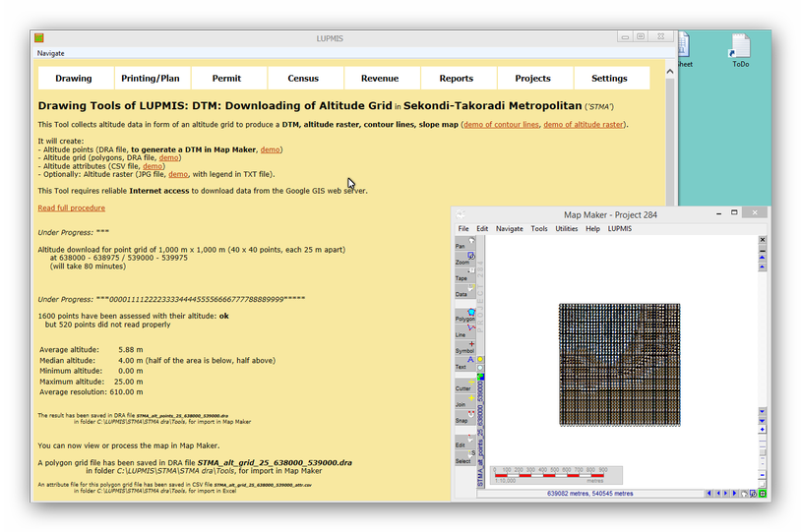Zoom in with the blue plus button

pos(763,430)
